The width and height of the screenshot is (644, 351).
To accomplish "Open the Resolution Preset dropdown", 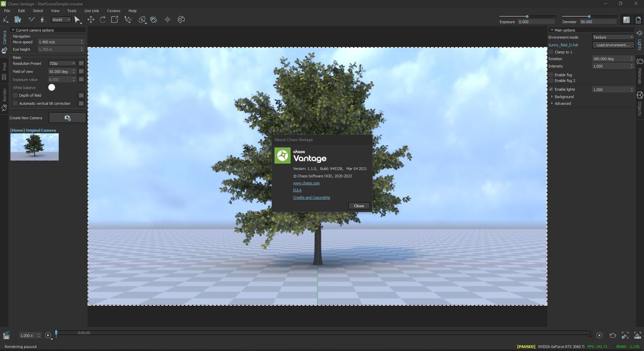I will point(62,63).
